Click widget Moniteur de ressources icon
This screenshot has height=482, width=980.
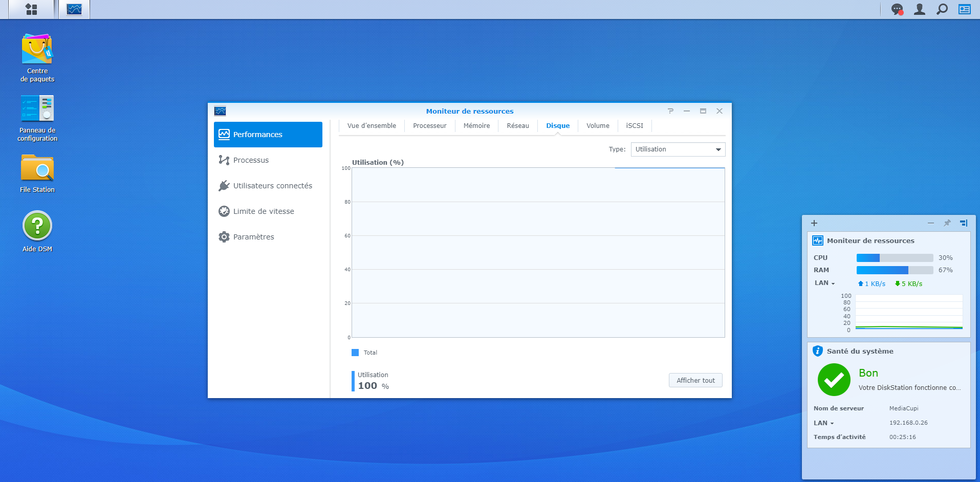coord(818,240)
